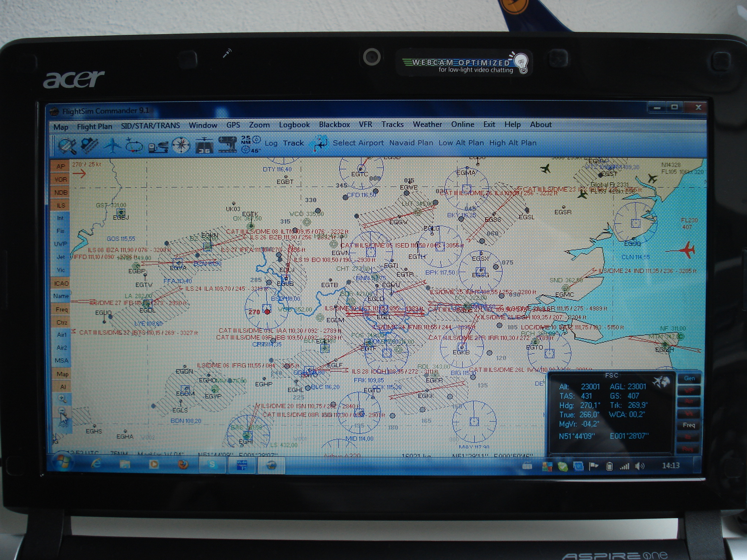This screenshot has height=560, width=747.
Task: Open the Zoom menu
Action: tap(259, 125)
